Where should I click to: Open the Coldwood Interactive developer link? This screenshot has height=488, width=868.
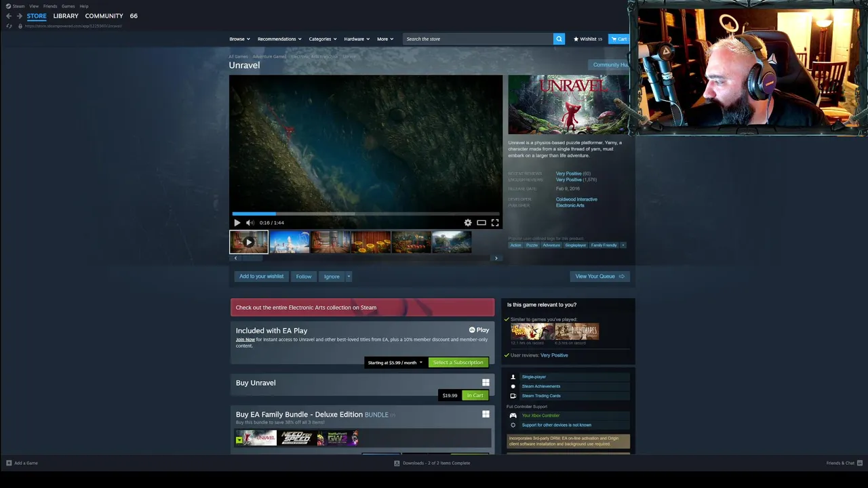(576, 199)
